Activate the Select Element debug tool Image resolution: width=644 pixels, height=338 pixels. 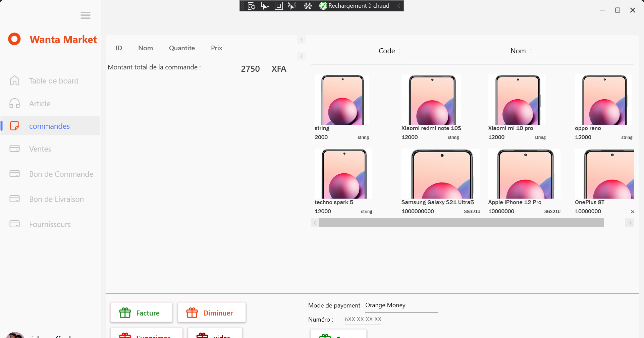pos(265,6)
